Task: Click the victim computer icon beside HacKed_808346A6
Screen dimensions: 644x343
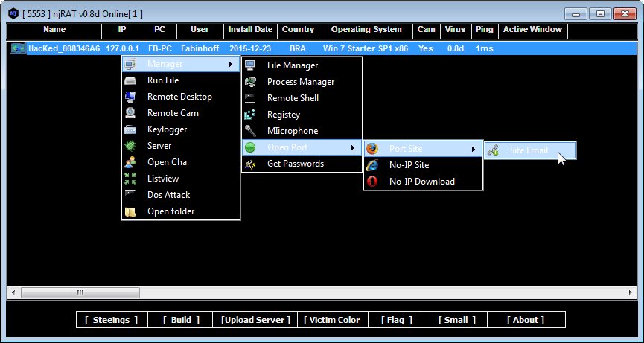Action: click(x=19, y=48)
